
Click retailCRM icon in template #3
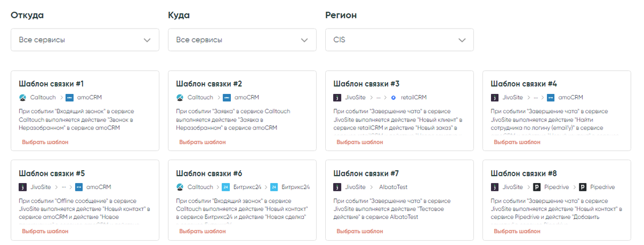[x=393, y=97]
